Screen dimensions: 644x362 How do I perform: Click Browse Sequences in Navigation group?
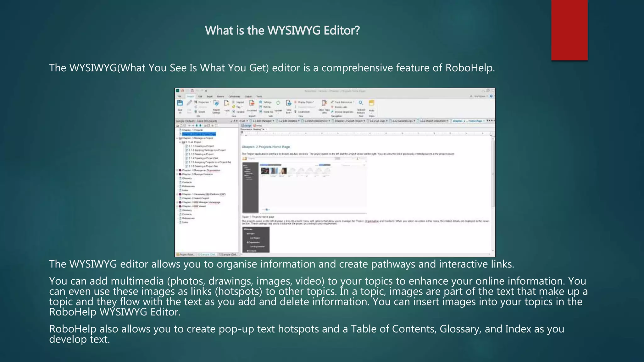[x=342, y=112]
